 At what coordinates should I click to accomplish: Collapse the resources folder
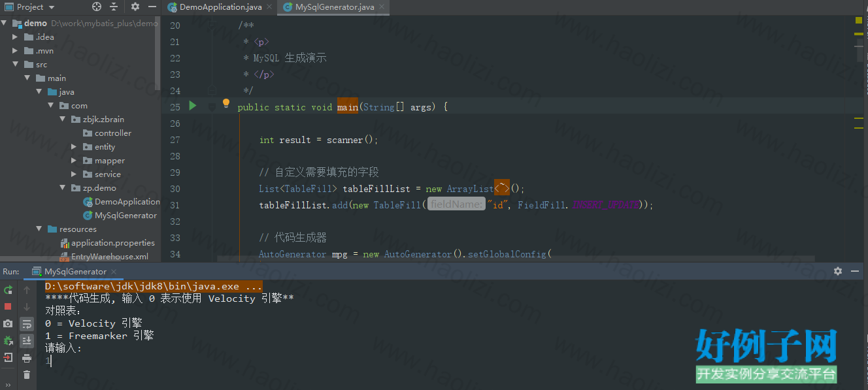(x=39, y=229)
